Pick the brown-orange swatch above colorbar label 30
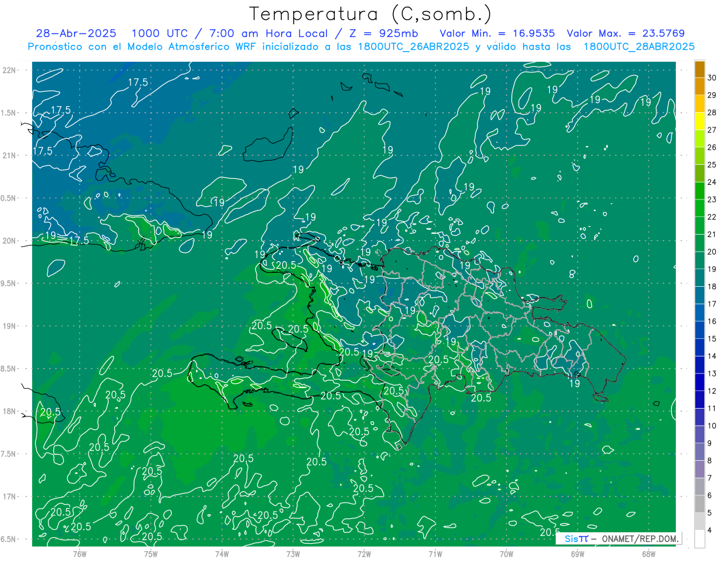Image resolution: width=728 pixels, height=562 pixels. pos(699,69)
